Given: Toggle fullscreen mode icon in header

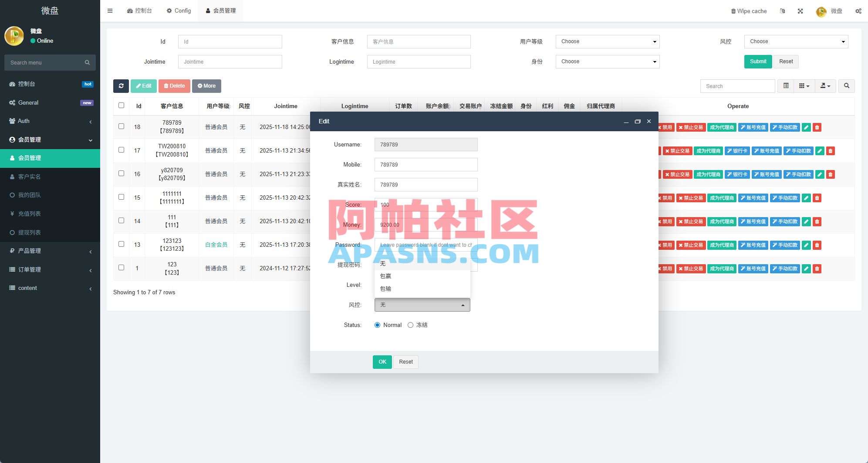Looking at the screenshot, I should (800, 11).
